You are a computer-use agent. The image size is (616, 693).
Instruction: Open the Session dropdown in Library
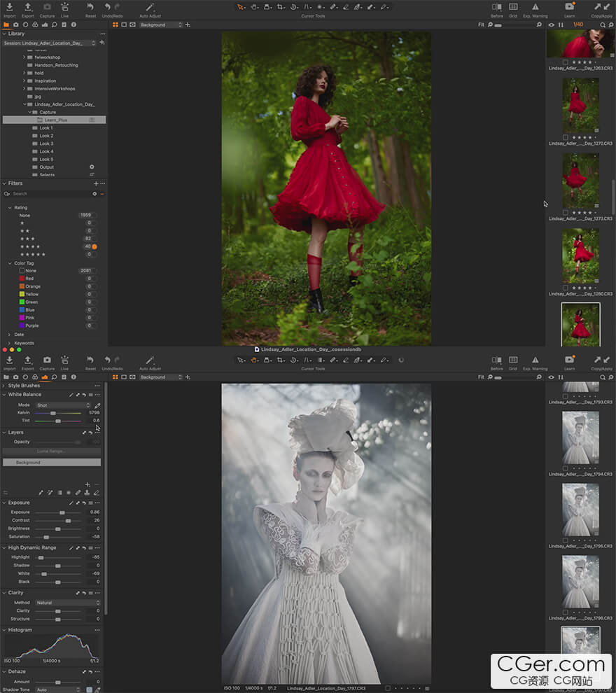(x=49, y=43)
